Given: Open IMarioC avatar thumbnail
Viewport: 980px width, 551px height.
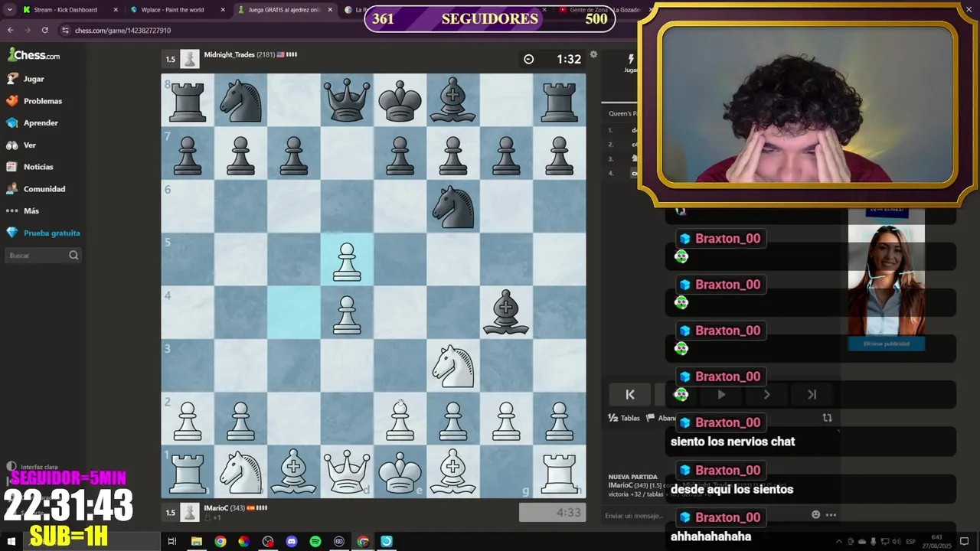Looking at the screenshot, I should [190, 512].
